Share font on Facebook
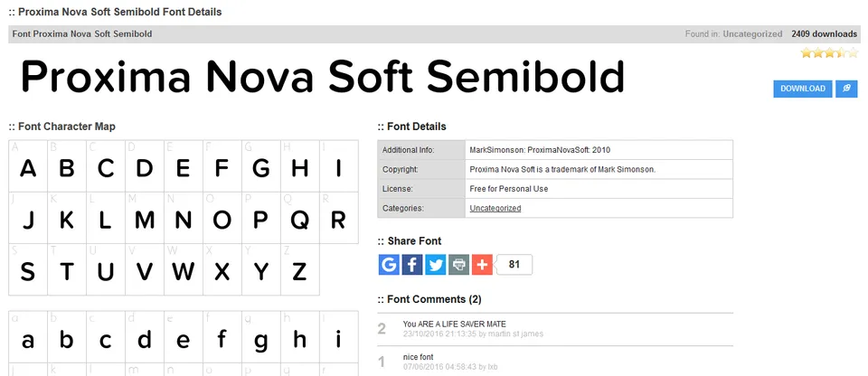Image resolution: width=868 pixels, height=376 pixels. coord(412,265)
